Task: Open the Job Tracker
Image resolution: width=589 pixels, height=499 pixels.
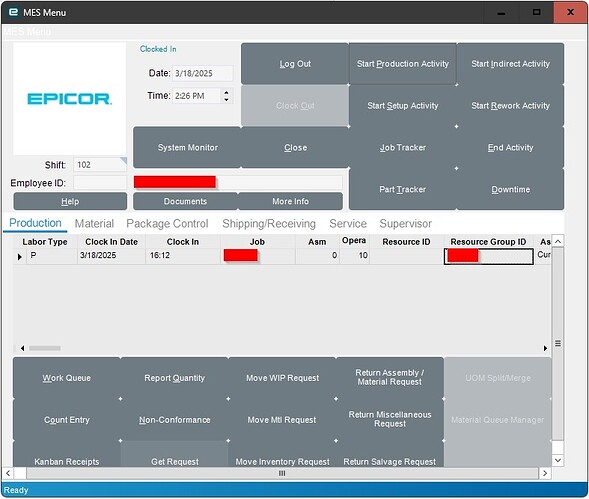Action: click(x=403, y=147)
